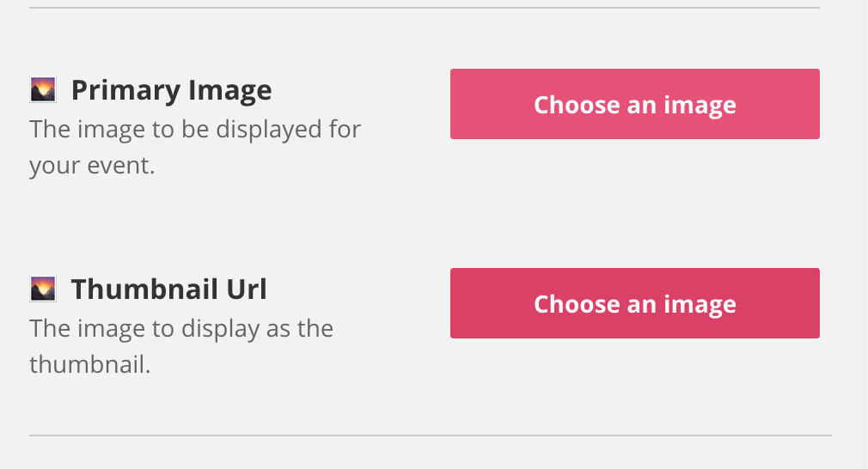
Task: Click the picture emoji left of "Thumbnail Url"
Action: pyautogui.click(x=43, y=289)
